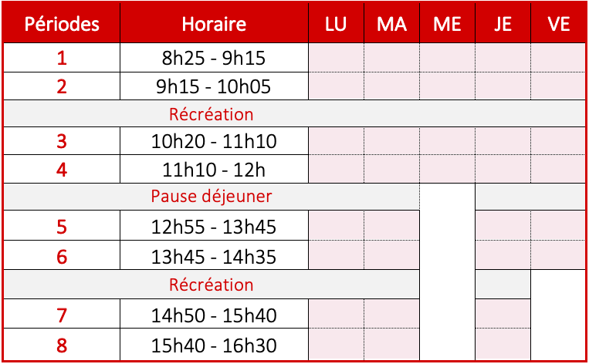
Task: Select the 15h40 - 16h30 time cell
Action: tap(214, 345)
